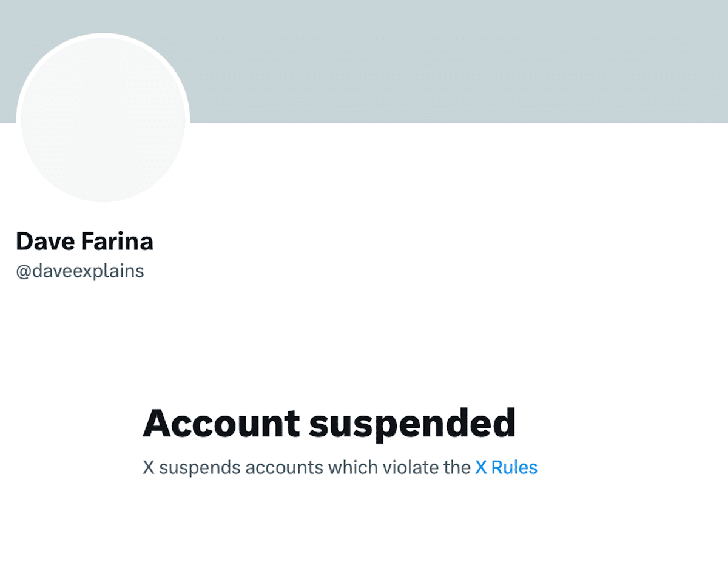This screenshot has width=728, height=565.
Task: Click the Account suspended heading
Action: [x=329, y=423]
